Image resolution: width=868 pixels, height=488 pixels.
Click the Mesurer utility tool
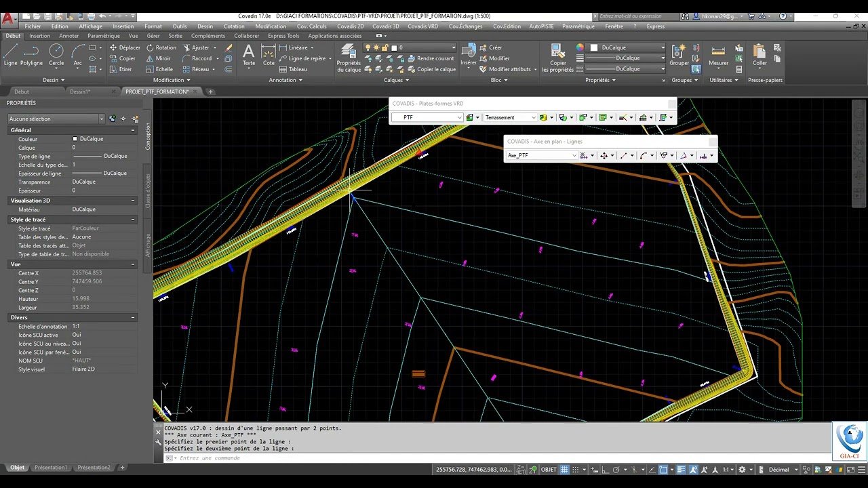coord(718,54)
